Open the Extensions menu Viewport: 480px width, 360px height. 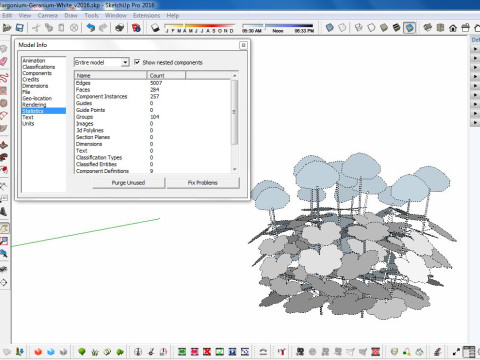coord(146,15)
